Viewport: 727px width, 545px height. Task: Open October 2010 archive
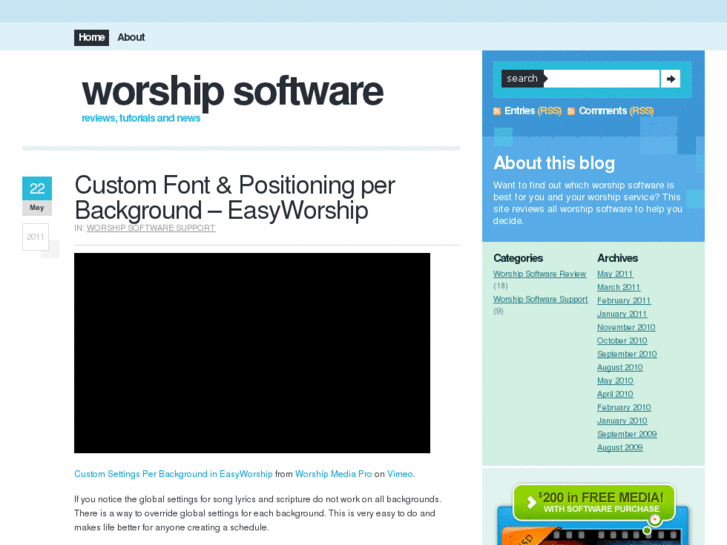[x=622, y=341]
